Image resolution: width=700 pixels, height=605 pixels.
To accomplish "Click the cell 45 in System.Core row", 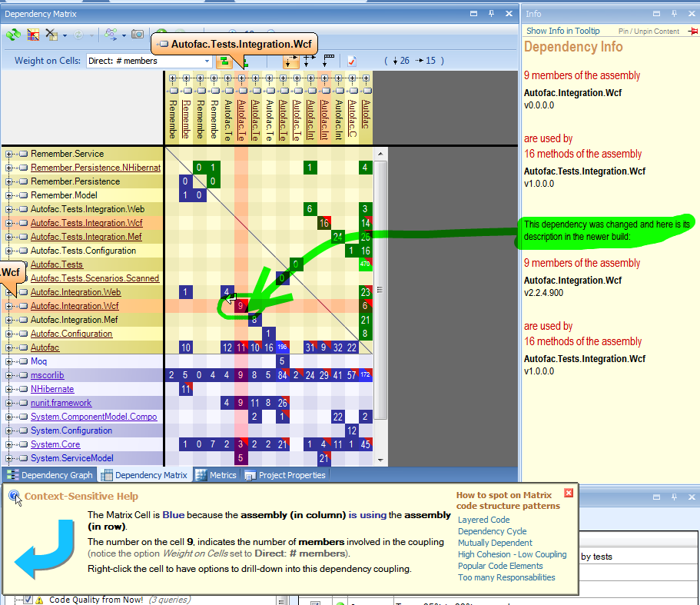I will click(x=365, y=444).
